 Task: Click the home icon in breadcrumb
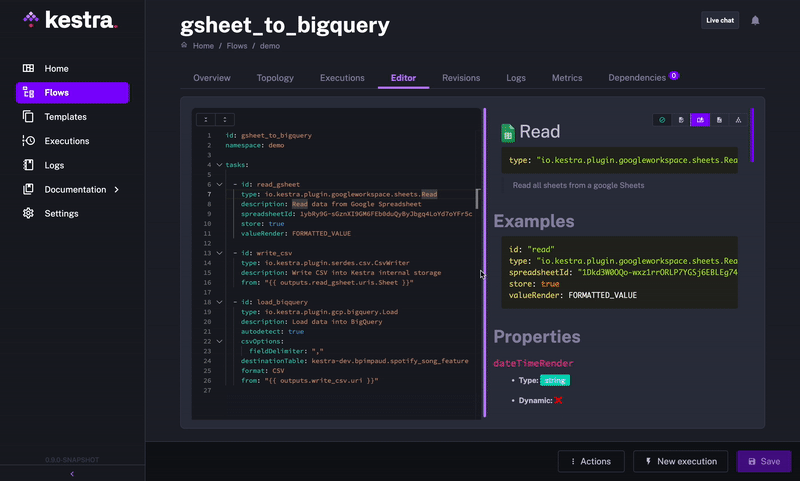pyautogui.click(x=184, y=46)
